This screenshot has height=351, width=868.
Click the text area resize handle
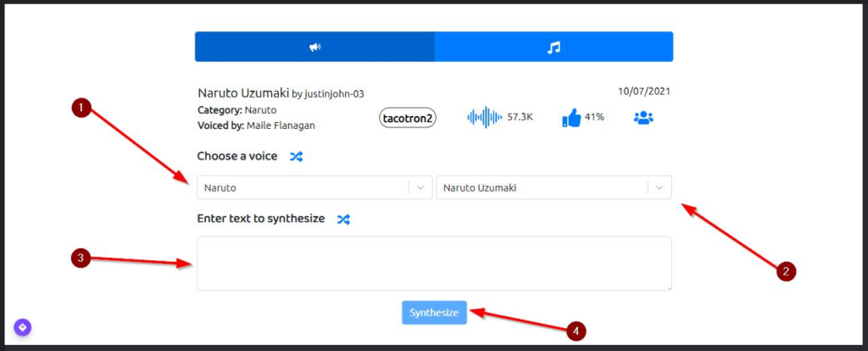[668, 287]
